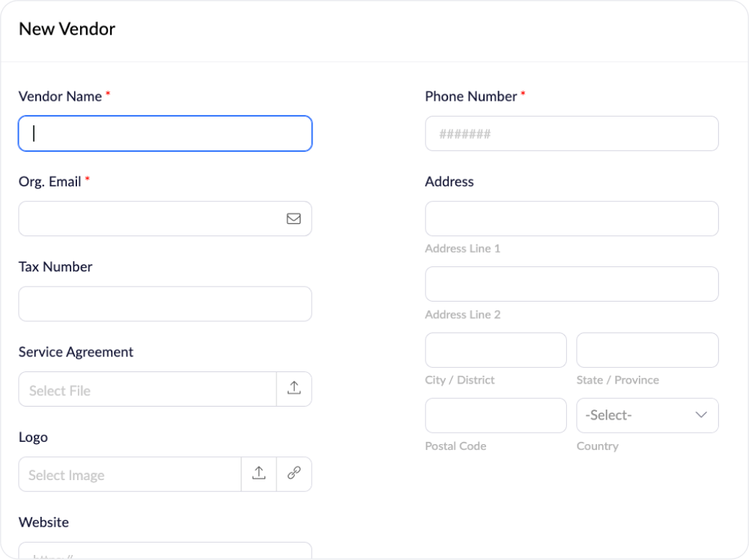
Task: Click the State / Province input box
Action: pyautogui.click(x=647, y=350)
